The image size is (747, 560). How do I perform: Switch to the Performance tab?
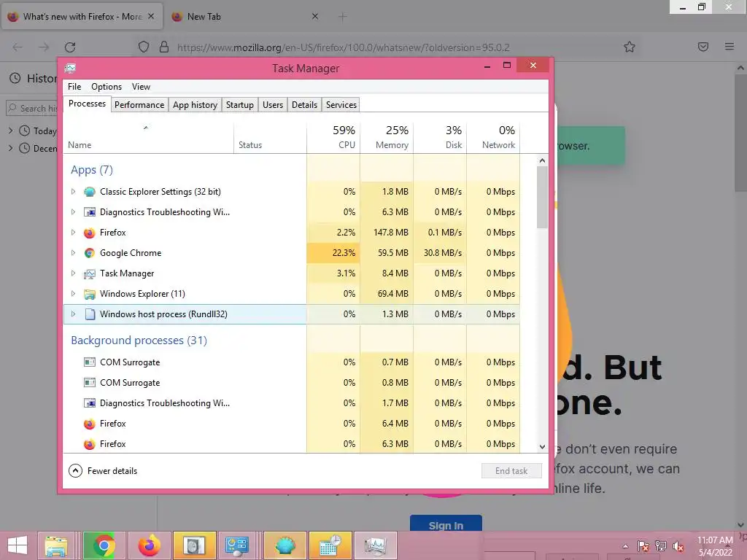pyautogui.click(x=139, y=105)
